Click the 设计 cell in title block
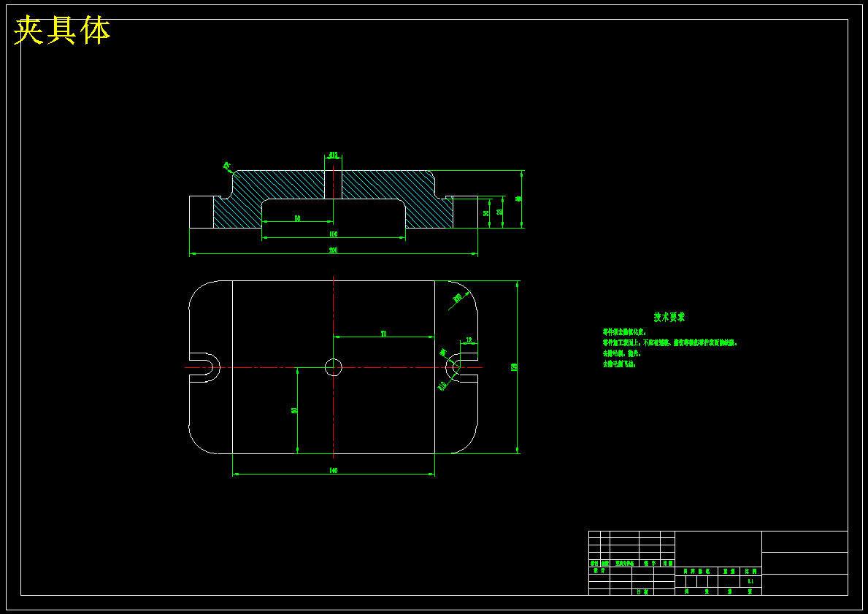 599,570
